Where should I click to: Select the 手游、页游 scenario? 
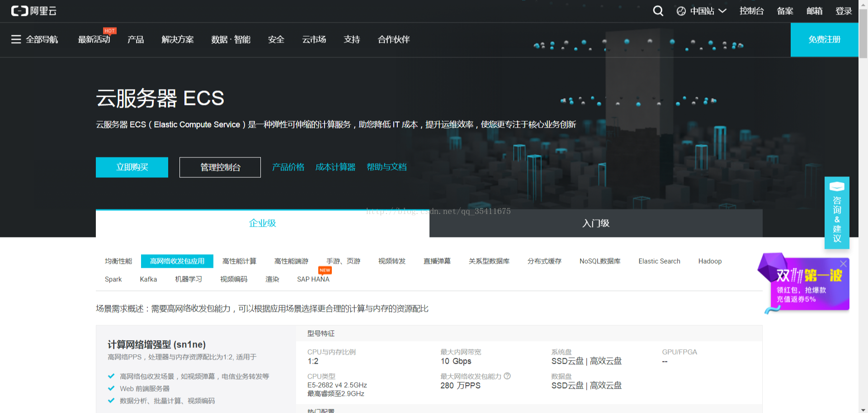pyautogui.click(x=343, y=261)
